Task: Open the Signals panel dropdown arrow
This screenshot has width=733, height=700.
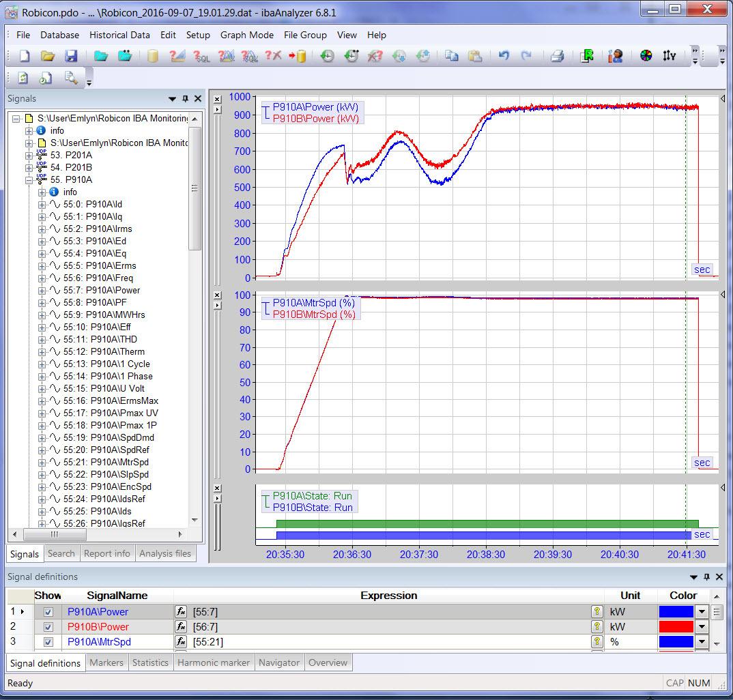Action: click(172, 99)
